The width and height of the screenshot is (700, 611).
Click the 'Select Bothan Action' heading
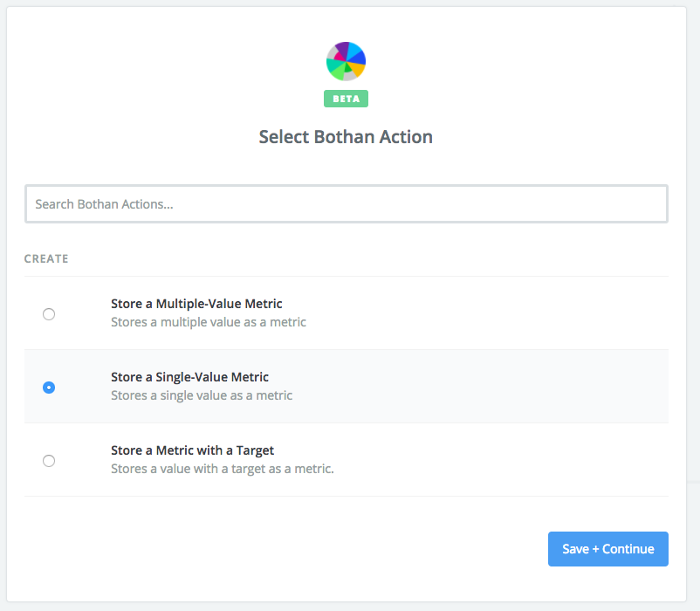click(x=346, y=137)
